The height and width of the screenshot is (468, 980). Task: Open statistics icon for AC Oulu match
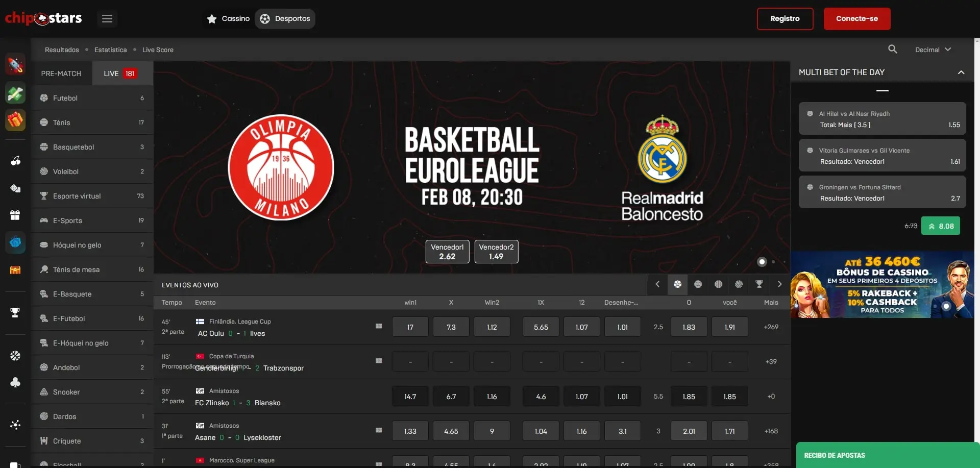click(379, 326)
